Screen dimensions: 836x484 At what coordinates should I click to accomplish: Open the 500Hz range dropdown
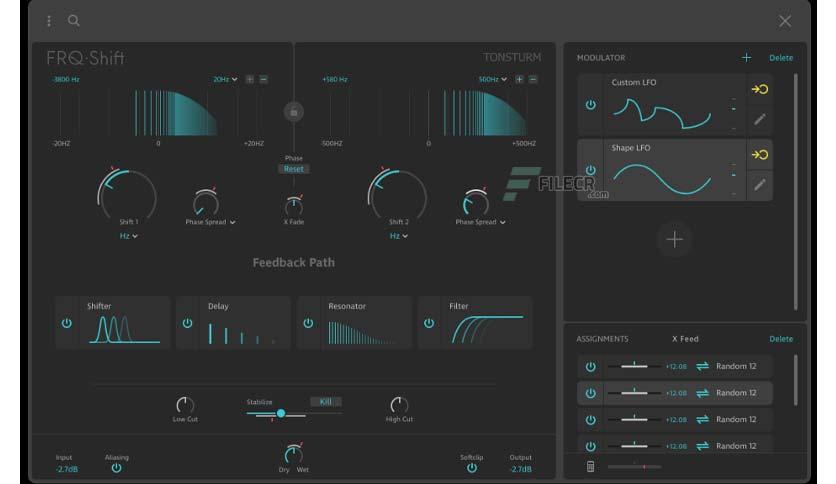493,79
